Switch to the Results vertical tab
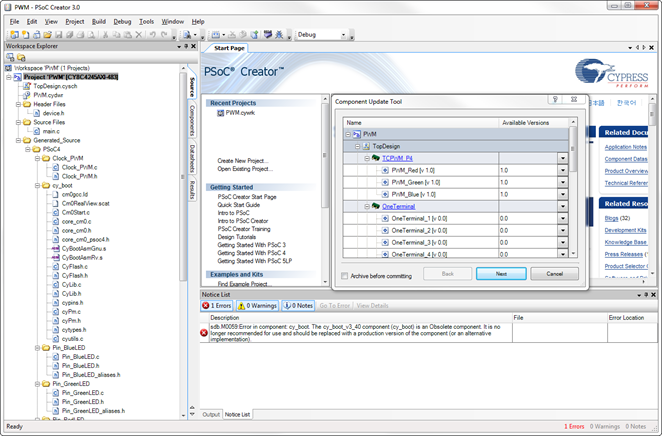 coord(192,190)
